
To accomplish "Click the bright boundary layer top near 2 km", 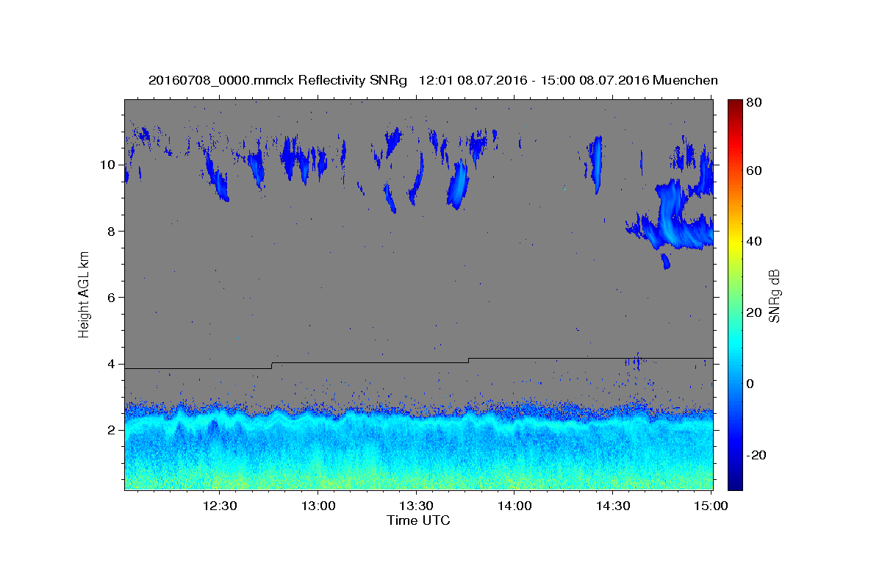I will point(419,423).
